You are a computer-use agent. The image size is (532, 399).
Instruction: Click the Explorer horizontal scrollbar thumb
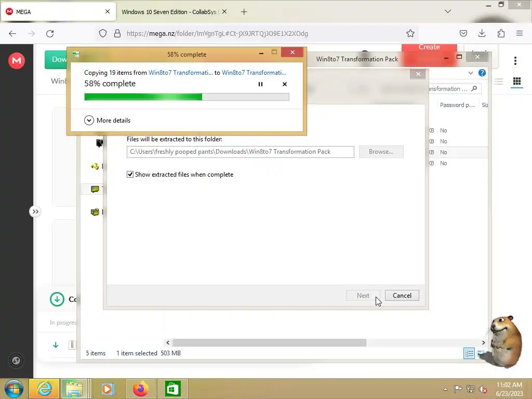[269, 343]
